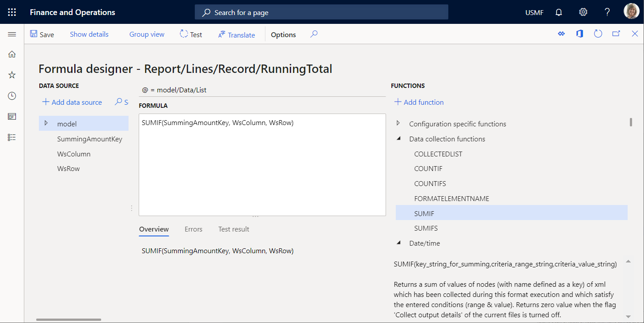The height and width of the screenshot is (323, 644).
Task: Select the FORMATELEMENTNAME function
Action: (x=451, y=199)
